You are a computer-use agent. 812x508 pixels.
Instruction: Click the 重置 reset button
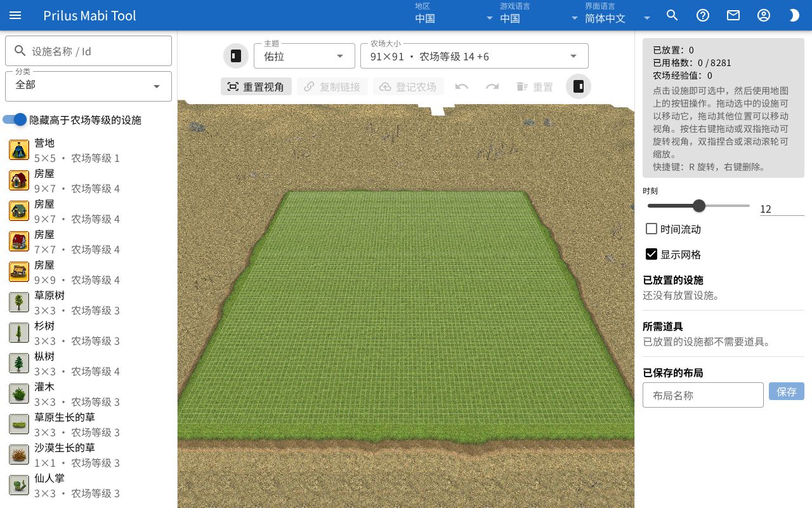point(534,86)
